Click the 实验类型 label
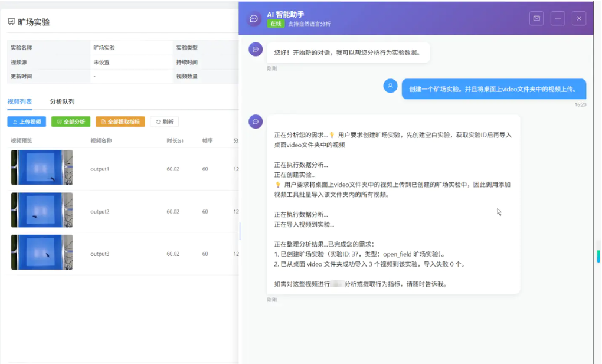 (187, 48)
